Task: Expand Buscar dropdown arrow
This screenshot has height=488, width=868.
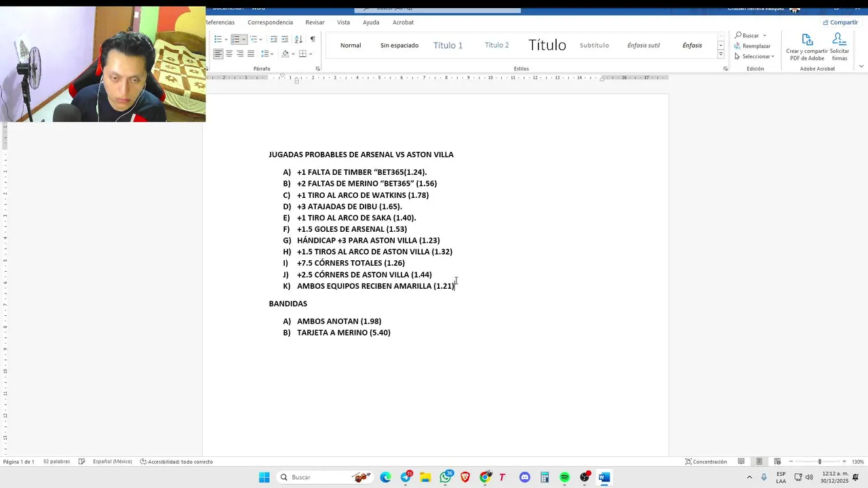Action: click(x=764, y=35)
